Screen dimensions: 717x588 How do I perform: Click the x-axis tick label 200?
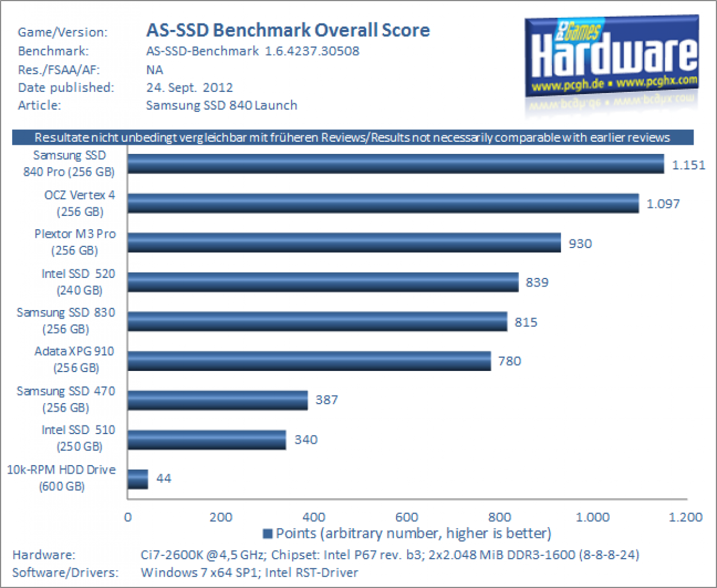[x=220, y=517]
